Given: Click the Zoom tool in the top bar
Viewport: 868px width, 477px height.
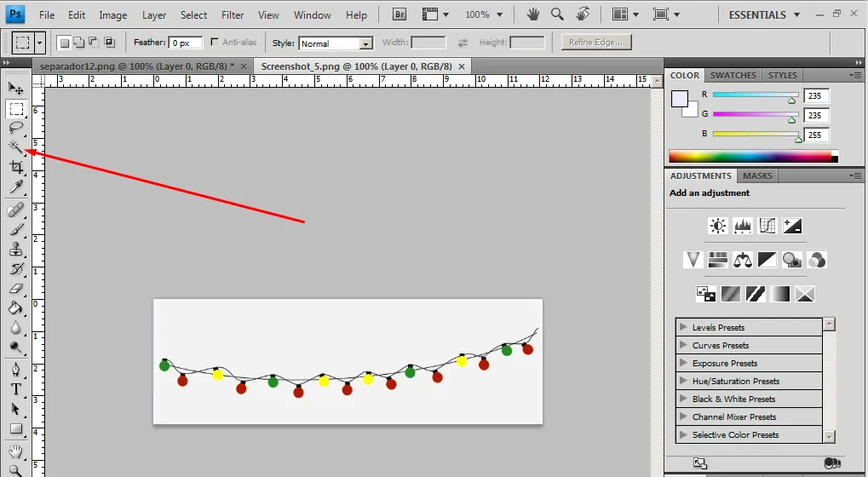Looking at the screenshot, I should point(557,14).
